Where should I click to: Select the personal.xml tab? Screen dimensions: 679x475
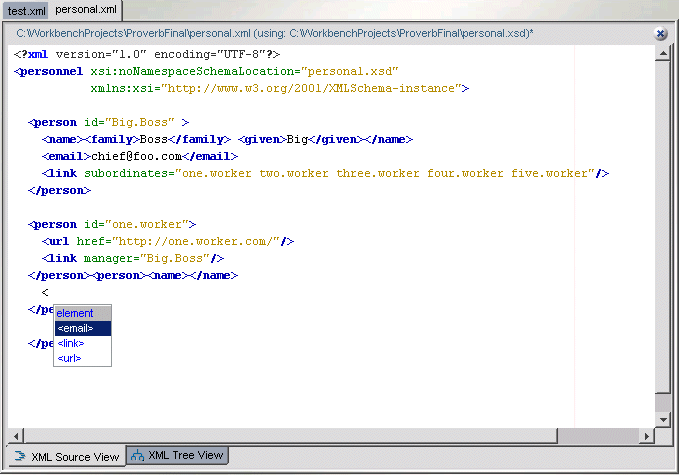85,9
